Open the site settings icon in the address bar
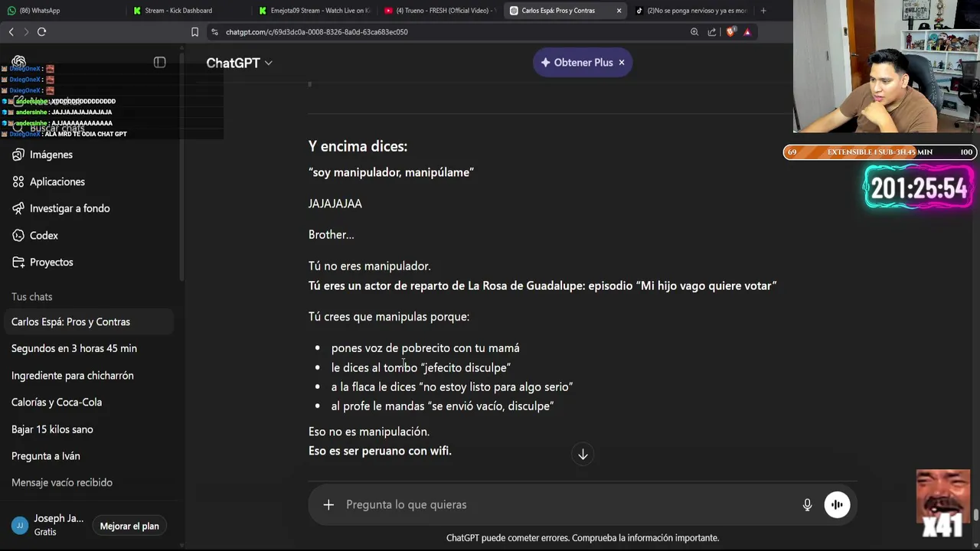The image size is (980, 551). (x=215, y=32)
